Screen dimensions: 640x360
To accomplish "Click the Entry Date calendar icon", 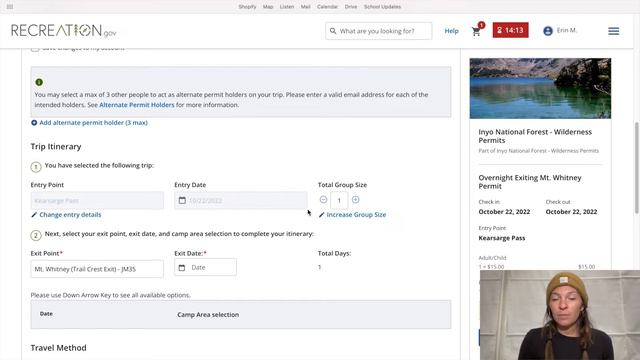I will coord(182,200).
